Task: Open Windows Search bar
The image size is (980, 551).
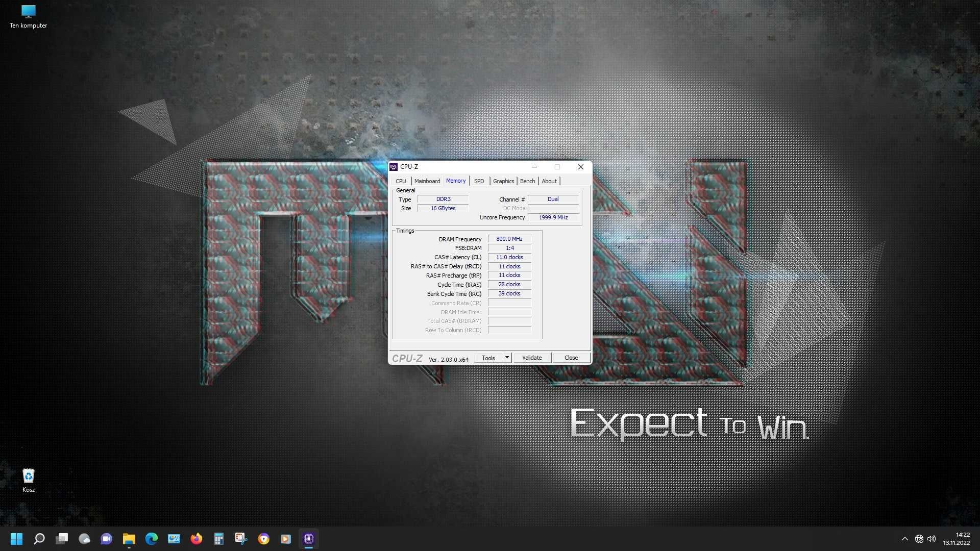Action: pos(39,538)
